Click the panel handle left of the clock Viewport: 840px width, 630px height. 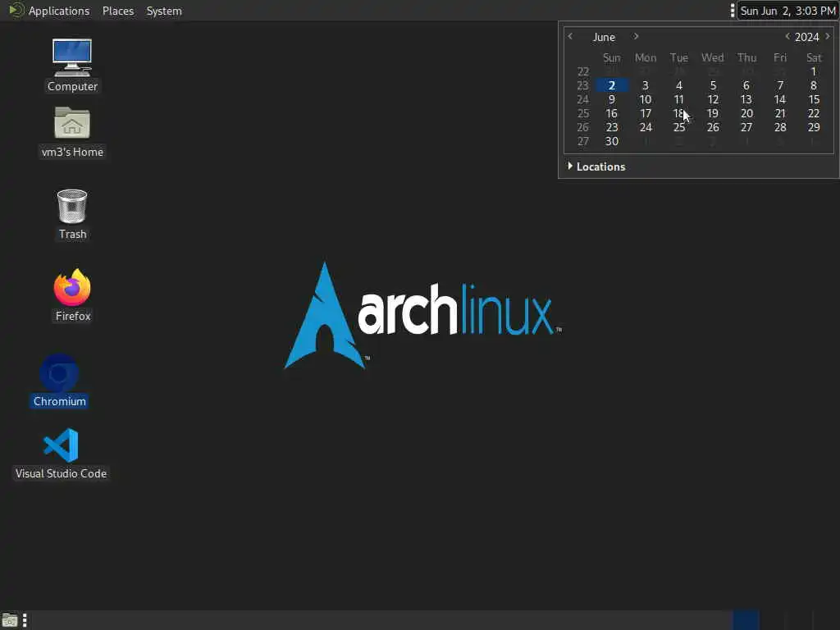pos(733,11)
